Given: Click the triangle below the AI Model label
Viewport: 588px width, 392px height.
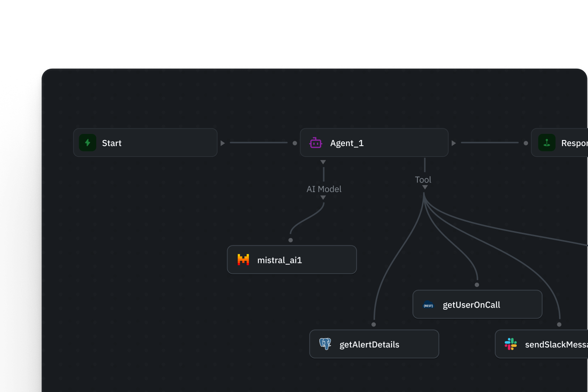Looking at the screenshot, I should [x=323, y=198].
